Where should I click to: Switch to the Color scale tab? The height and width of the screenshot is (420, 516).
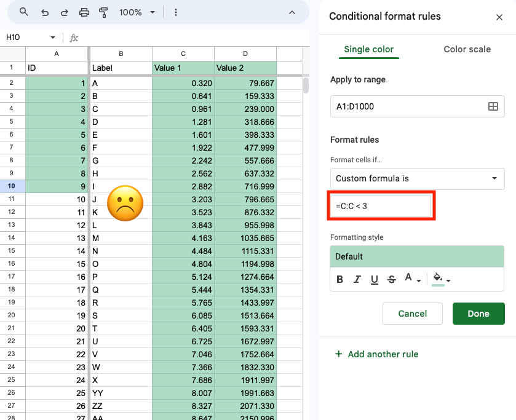pos(467,49)
